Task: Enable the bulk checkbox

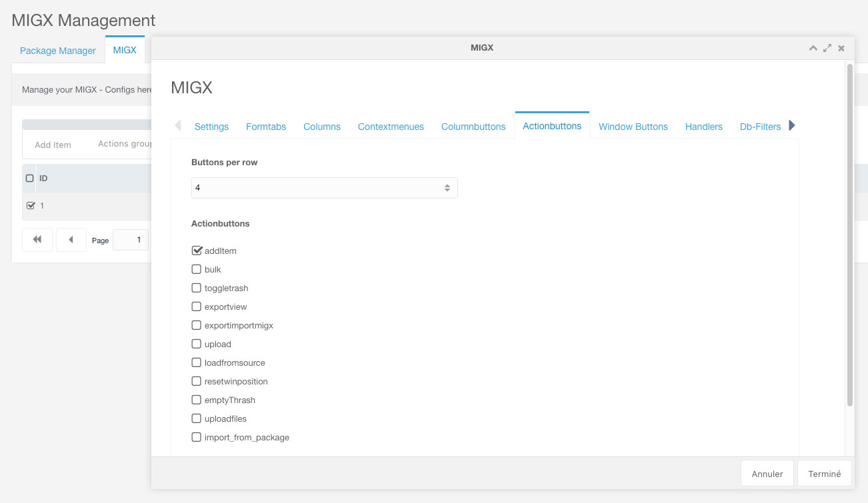Action: click(x=197, y=269)
